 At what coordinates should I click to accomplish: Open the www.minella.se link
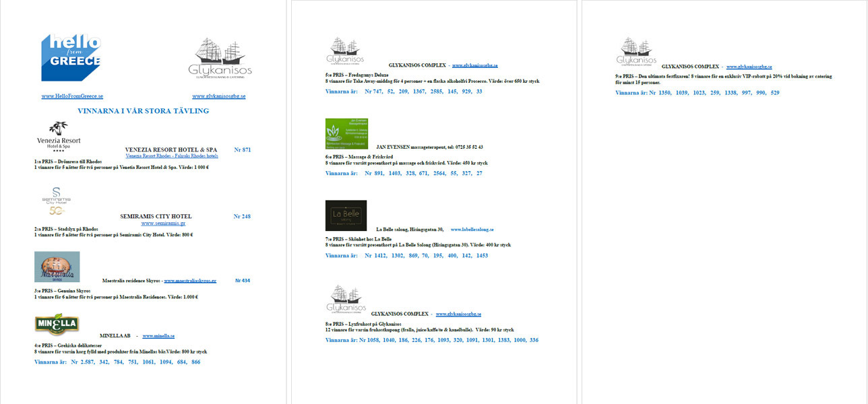(158, 336)
